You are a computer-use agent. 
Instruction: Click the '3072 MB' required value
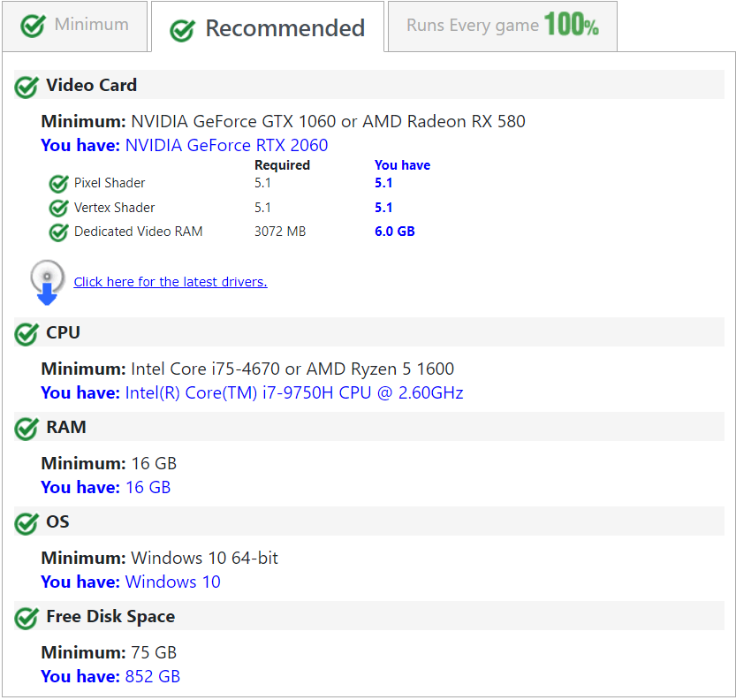(280, 232)
